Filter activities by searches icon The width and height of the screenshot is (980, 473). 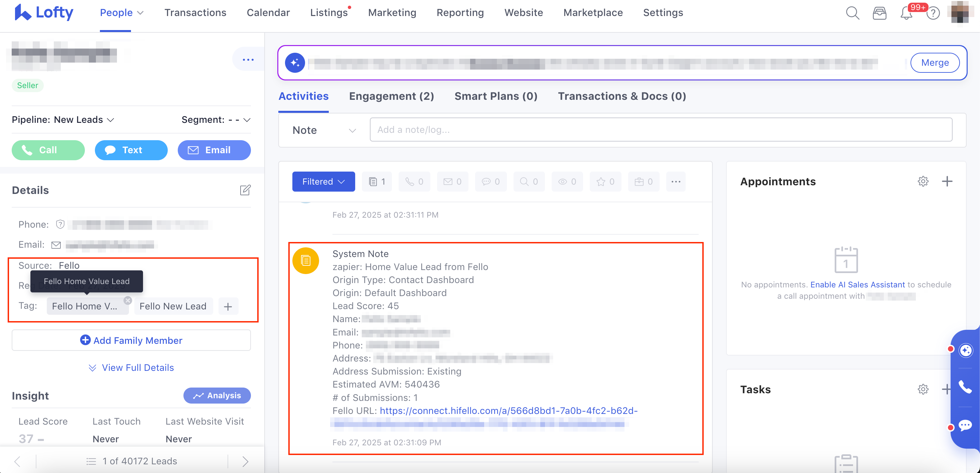pyautogui.click(x=529, y=182)
